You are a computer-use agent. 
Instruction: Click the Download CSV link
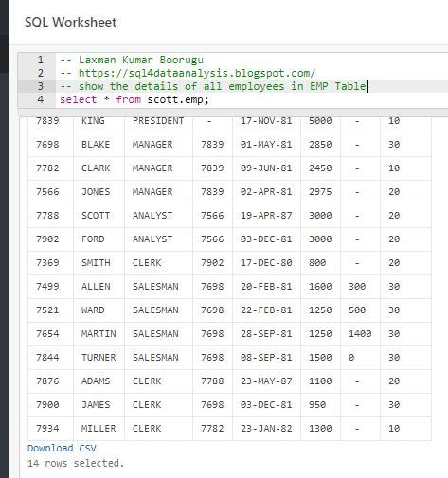(x=62, y=448)
